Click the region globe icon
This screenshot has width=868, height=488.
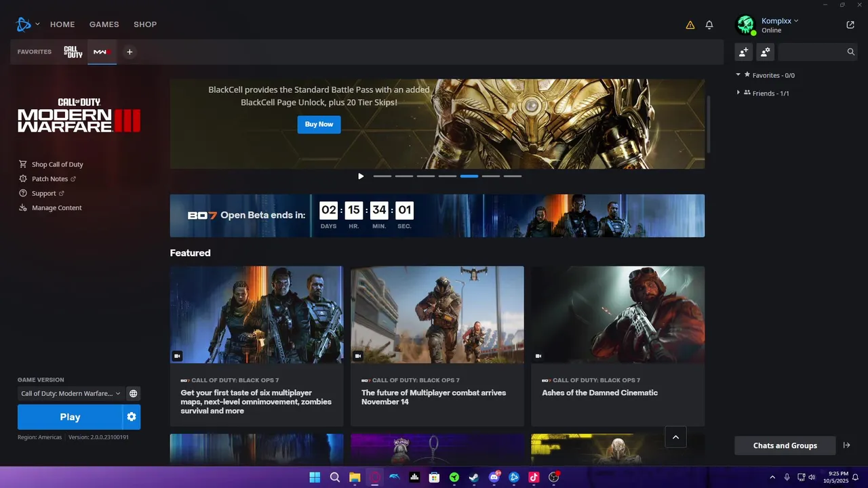[134, 393]
